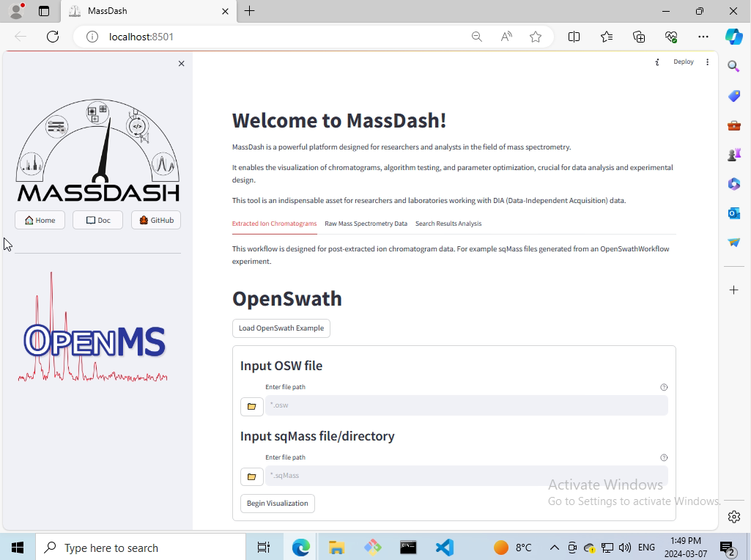Screen dimensions: 751x560
Task: Open Edge sidebar Microsoft 365 icon
Action: [x=733, y=184]
